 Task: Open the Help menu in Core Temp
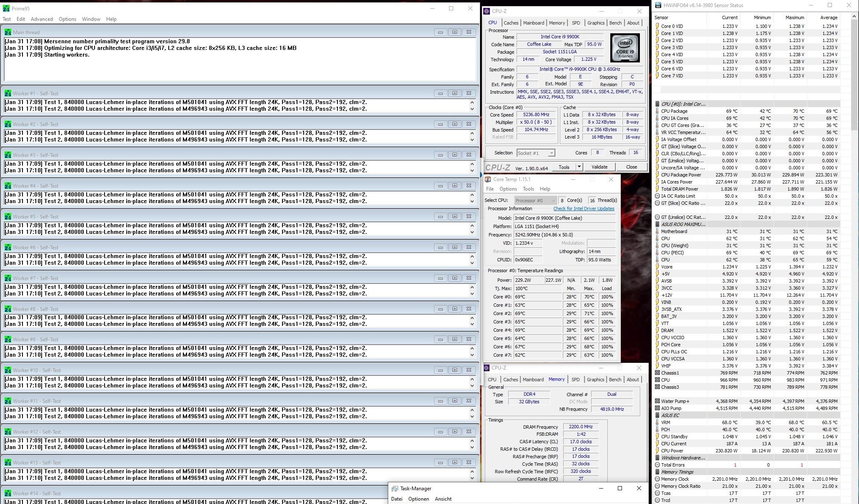(545, 189)
